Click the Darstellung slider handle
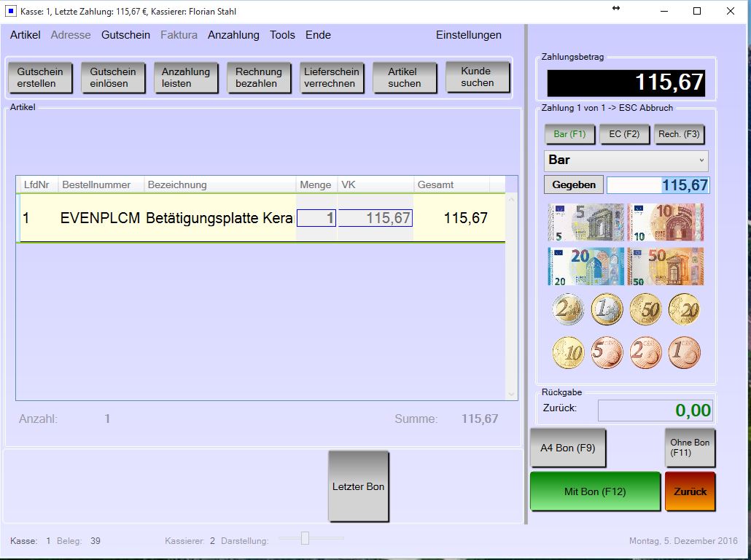751x560 pixels. coord(305,538)
